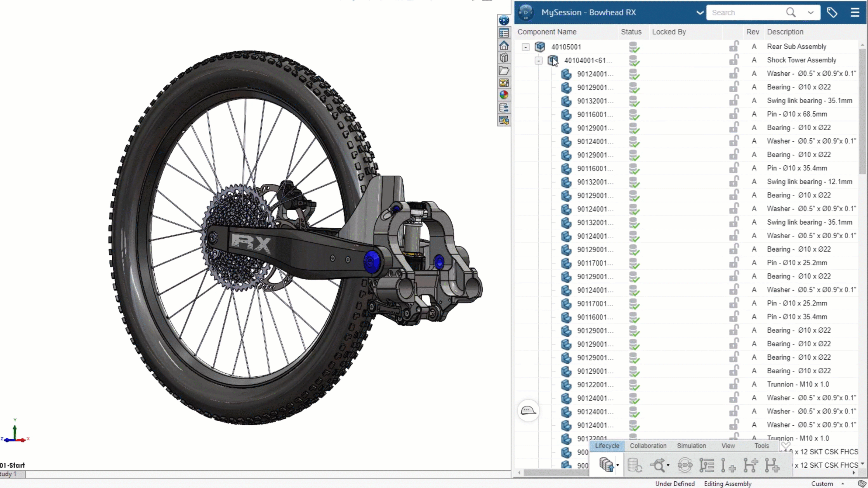Collapse the 40105001 root tree node
Screen dimensions: 868x488
525,47
